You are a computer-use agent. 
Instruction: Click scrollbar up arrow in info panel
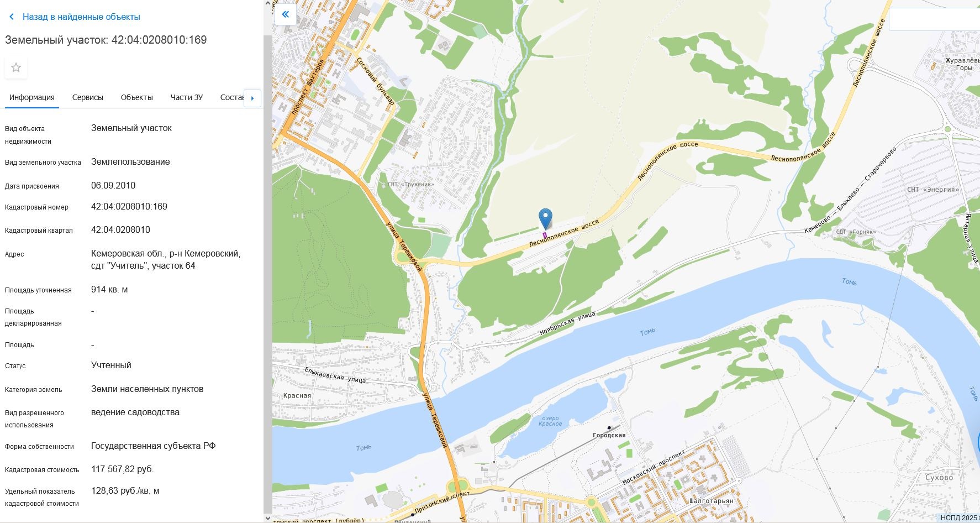tap(268, 3)
